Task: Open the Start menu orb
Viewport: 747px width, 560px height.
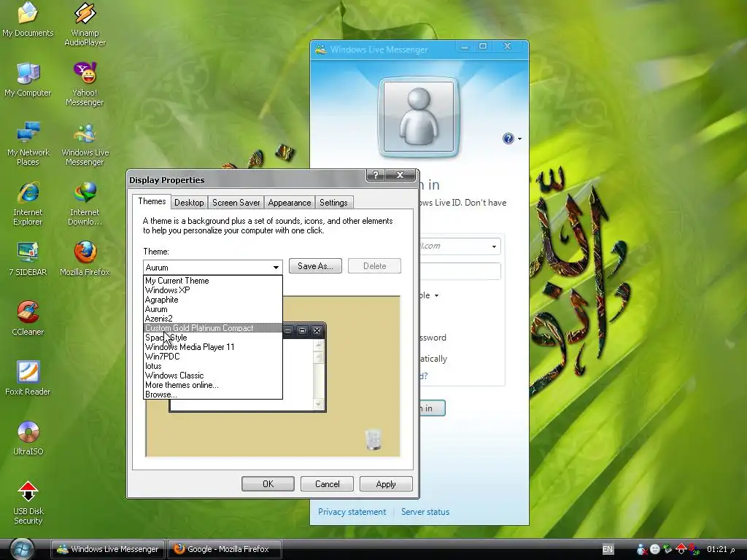Action: point(21,549)
